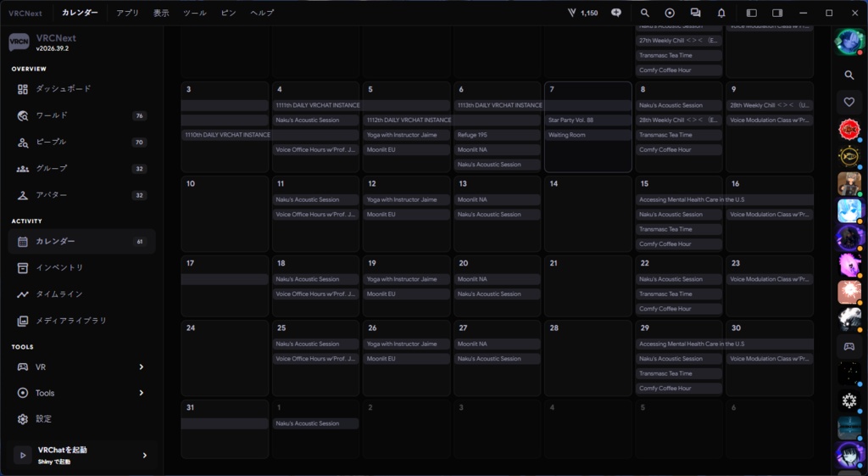Open Accessing Mental Health Care event on day 15
Image resolution: width=868 pixels, height=476 pixels.
coord(725,199)
